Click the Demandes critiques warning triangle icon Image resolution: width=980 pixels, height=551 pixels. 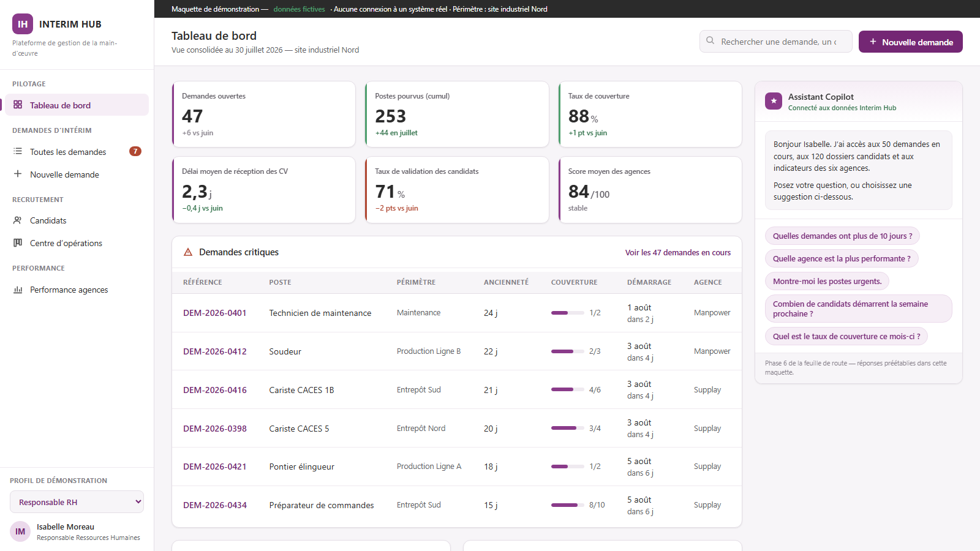click(x=188, y=252)
